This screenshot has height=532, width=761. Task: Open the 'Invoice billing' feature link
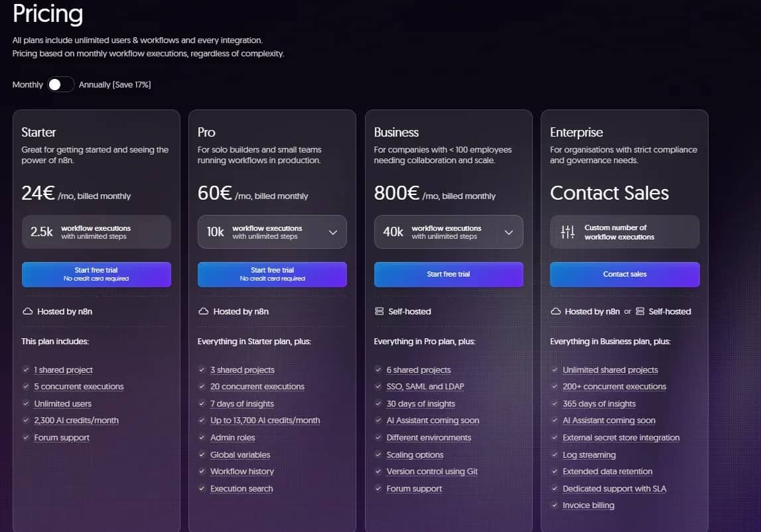pos(588,505)
